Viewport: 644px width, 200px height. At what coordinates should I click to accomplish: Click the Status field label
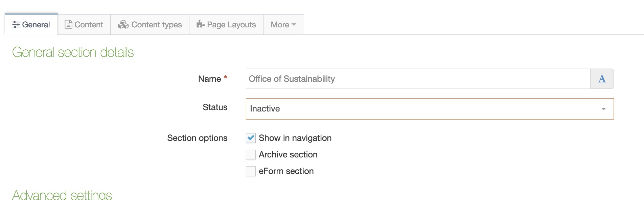tap(215, 107)
